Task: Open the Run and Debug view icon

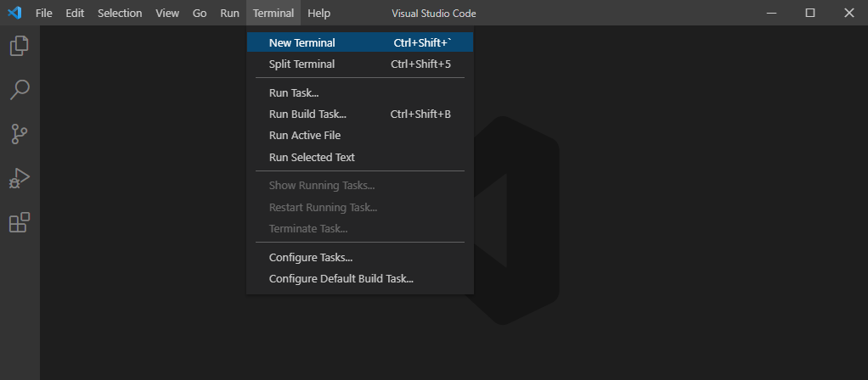Action: tap(20, 178)
